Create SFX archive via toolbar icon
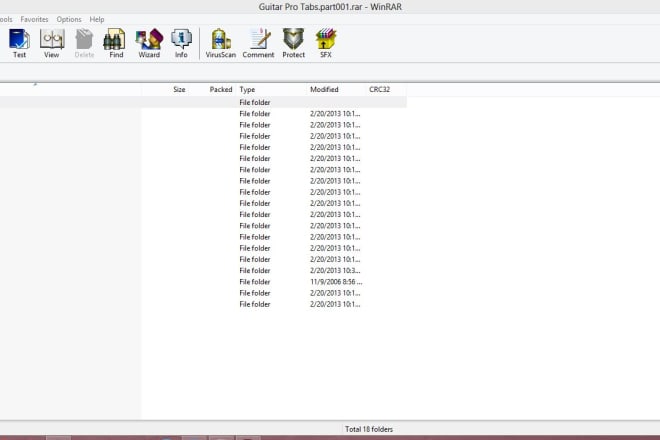Image resolution: width=660 pixels, height=440 pixels. (x=326, y=43)
